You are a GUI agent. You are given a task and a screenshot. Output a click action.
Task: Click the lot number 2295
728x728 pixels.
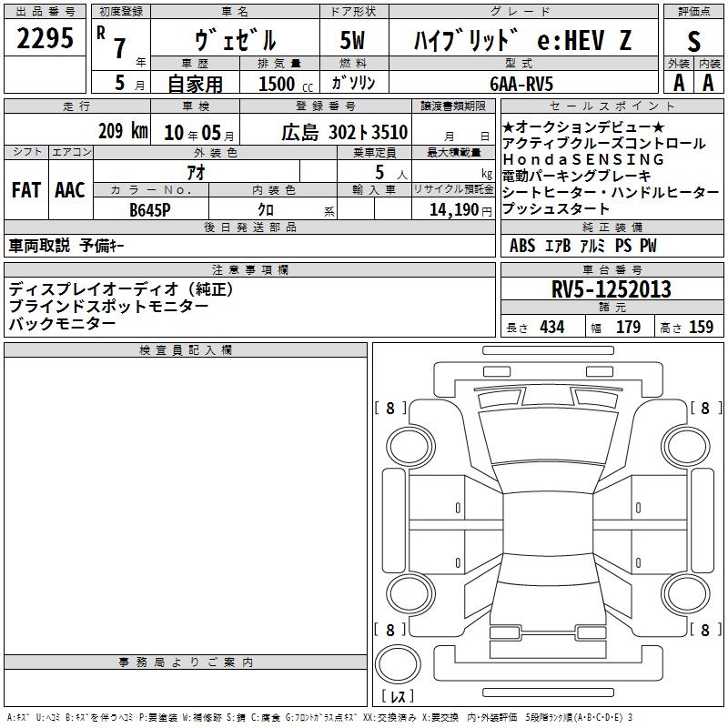pyautogui.click(x=45, y=38)
